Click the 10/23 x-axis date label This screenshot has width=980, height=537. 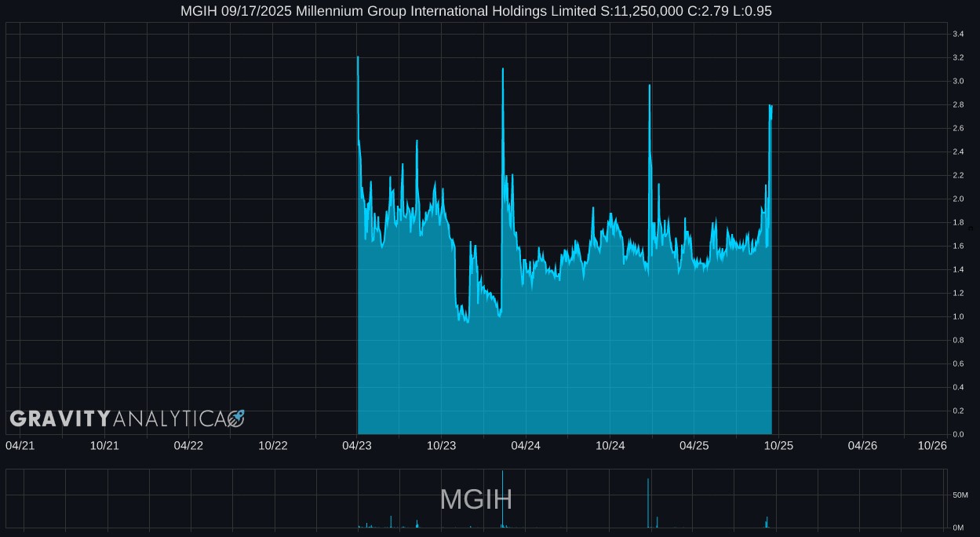(x=441, y=445)
